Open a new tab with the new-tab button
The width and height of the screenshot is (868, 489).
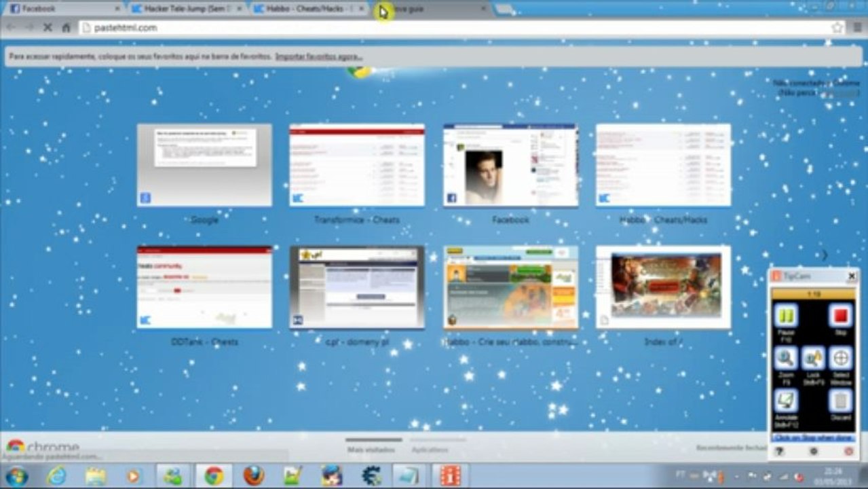pos(505,9)
